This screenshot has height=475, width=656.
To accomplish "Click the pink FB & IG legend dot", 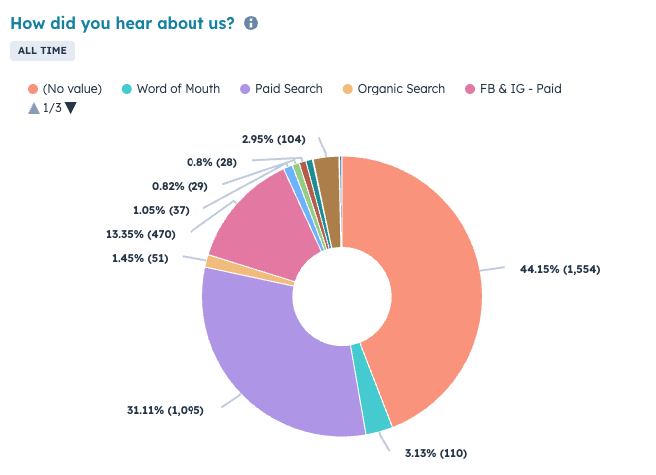I will [x=469, y=89].
